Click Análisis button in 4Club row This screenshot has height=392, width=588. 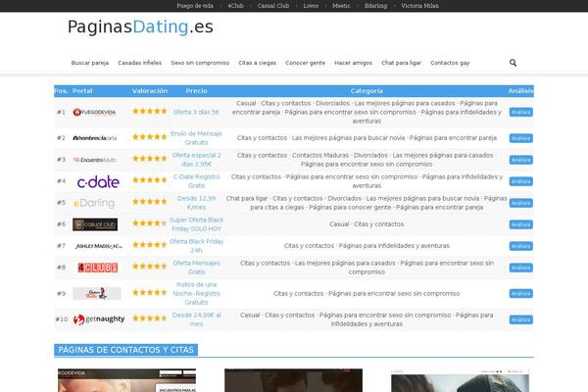tap(521, 268)
